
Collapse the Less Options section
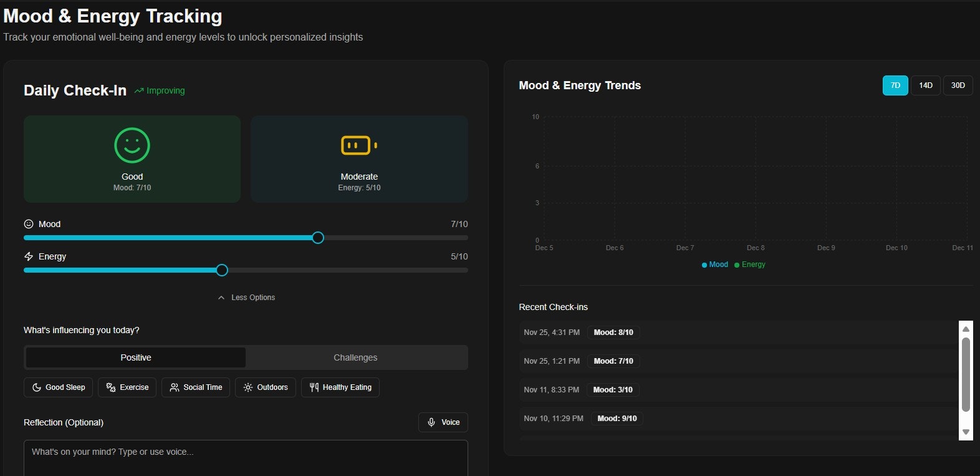click(247, 298)
